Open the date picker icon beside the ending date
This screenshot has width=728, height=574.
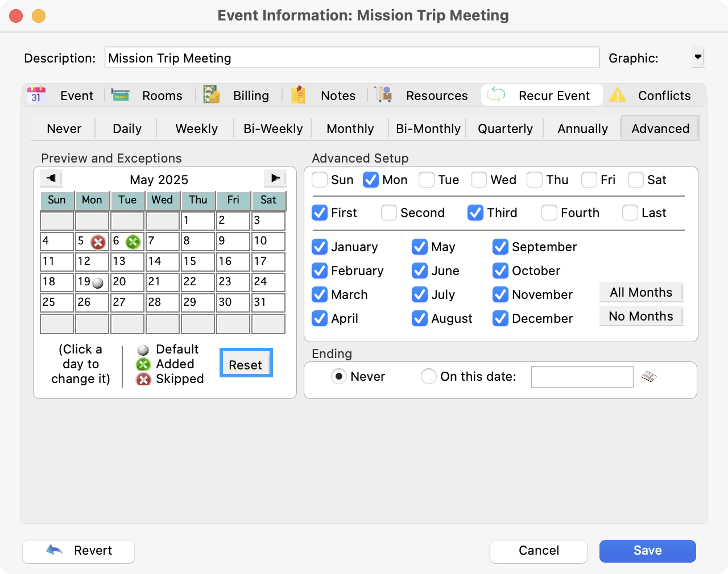point(649,377)
